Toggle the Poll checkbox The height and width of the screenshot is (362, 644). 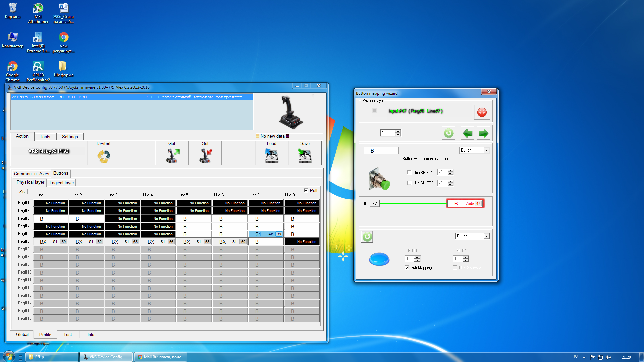click(x=306, y=190)
